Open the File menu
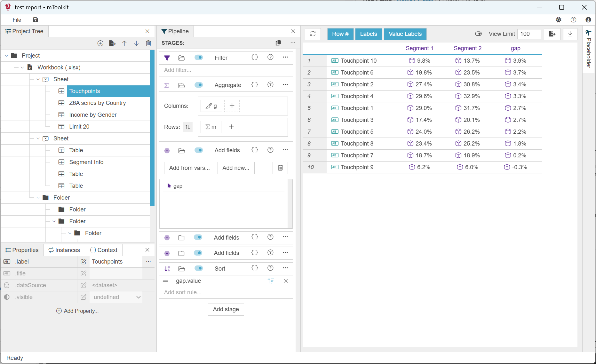Image resolution: width=596 pixels, height=364 pixels. tap(17, 20)
